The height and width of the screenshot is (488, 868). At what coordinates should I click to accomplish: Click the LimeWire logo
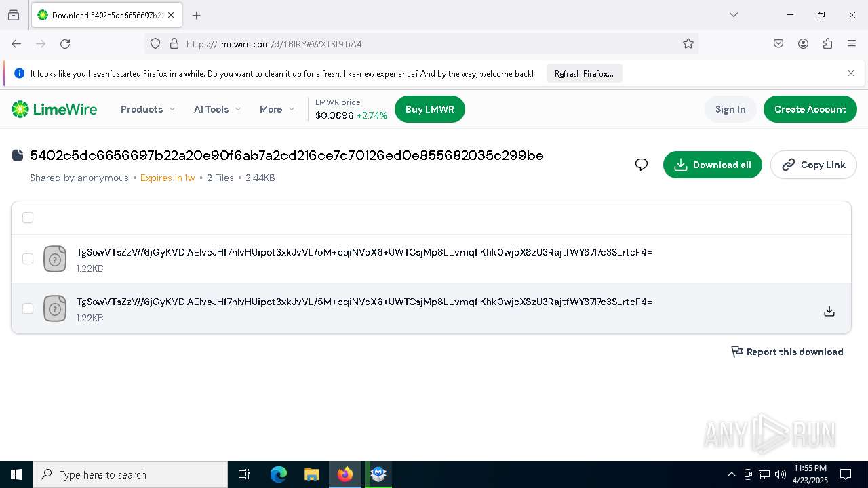coord(54,109)
